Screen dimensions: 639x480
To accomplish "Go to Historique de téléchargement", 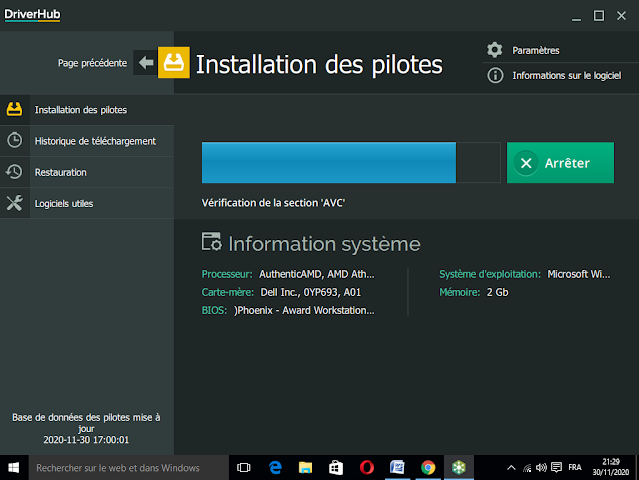I will [x=87, y=141].
